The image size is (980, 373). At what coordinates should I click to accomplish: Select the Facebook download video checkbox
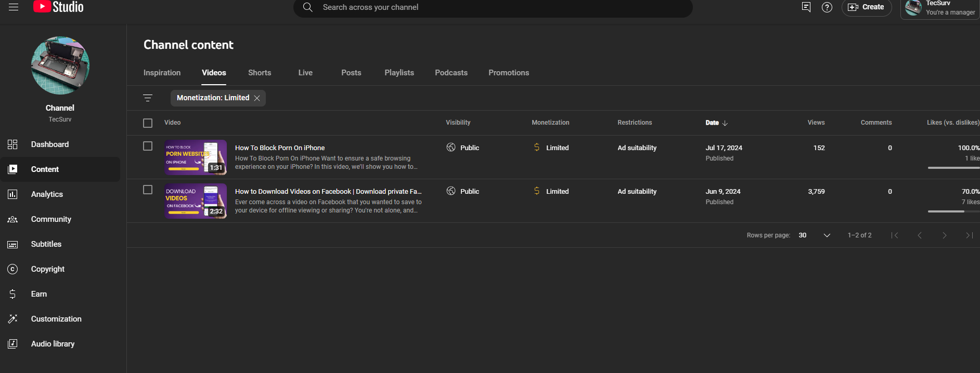148,190
